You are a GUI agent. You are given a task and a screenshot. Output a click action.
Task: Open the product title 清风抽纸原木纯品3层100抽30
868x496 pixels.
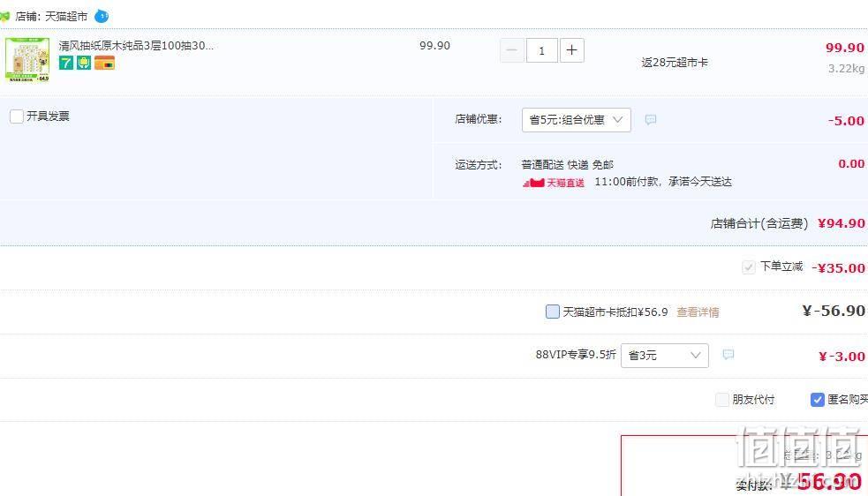point(136,45)
